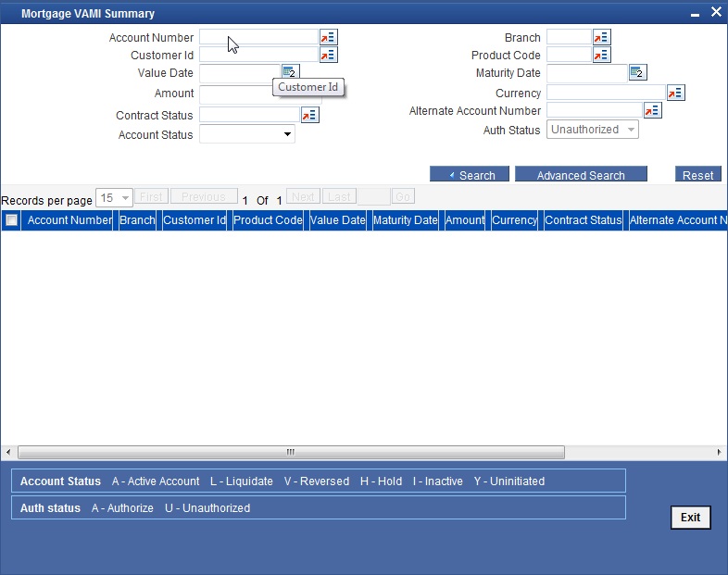Open the Customer Id lookup list icon
The image size is (728, 575).
[x=328, y=55]
